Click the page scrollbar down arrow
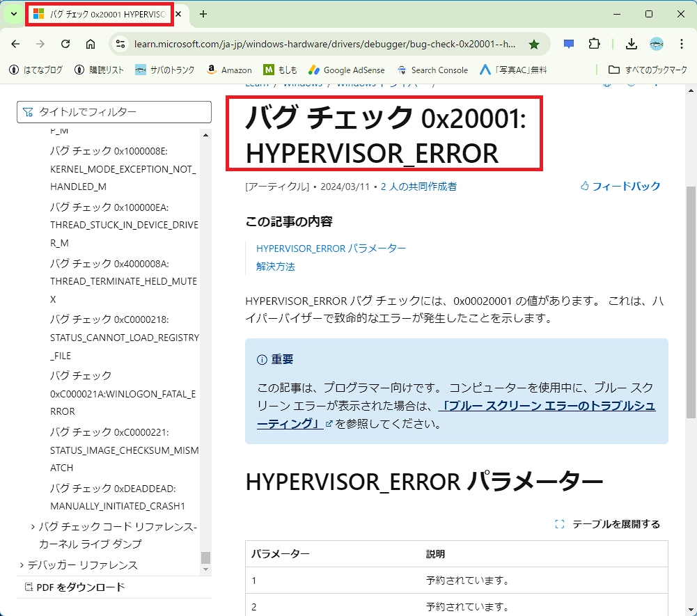 point(691,610)
